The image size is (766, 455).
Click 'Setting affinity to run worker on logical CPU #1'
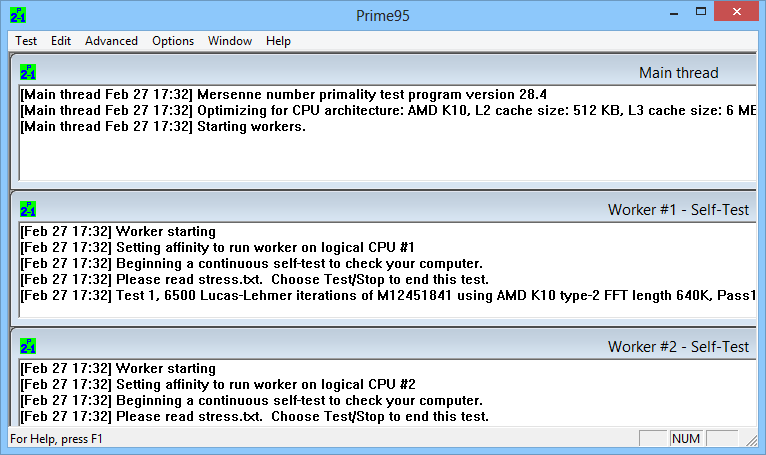point(218,247)
